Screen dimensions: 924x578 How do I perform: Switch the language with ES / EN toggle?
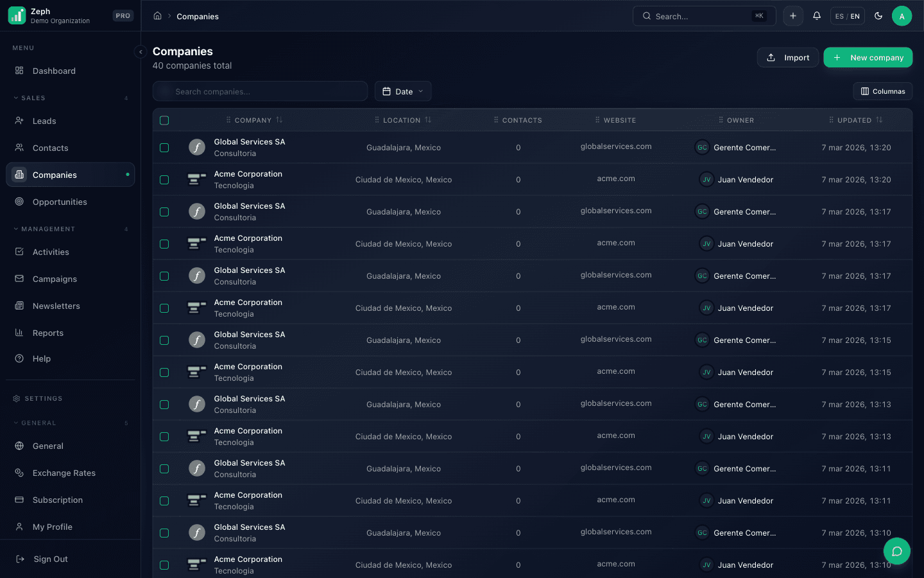pos(847,16)
